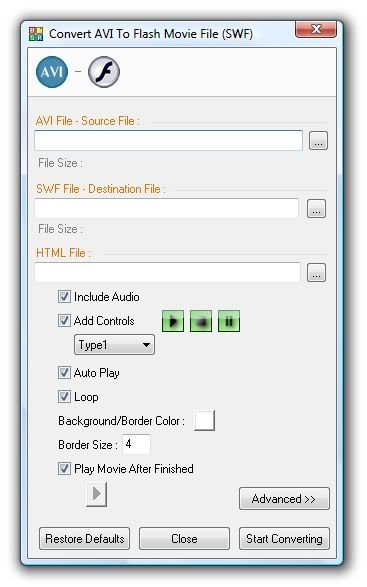Click the Start Converting button
This screenshot has width=367, height=587.
point(284,539)
